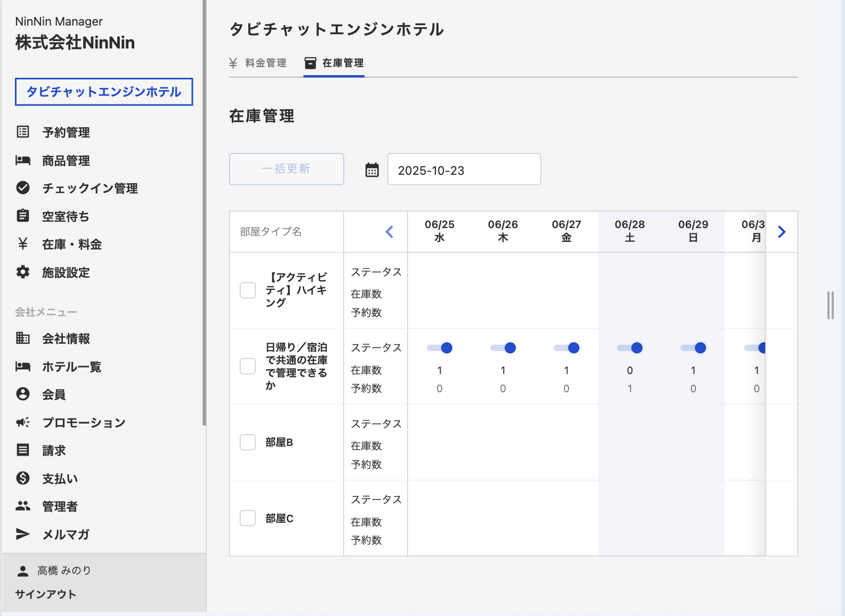Toggle the 06/29 status switch
845x616 pixels.
click(693, 348)
